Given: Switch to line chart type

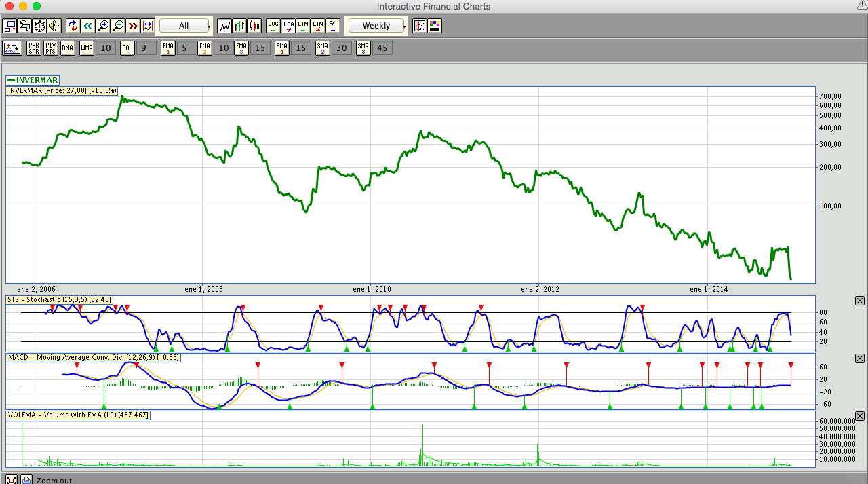Looking at the screenshot, I should click(224, 26).
